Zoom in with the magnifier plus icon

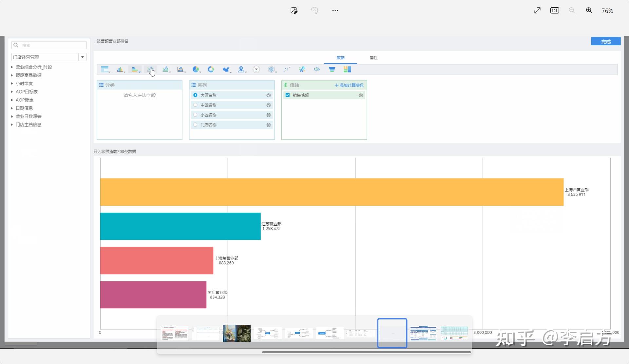tap(589, 10)
